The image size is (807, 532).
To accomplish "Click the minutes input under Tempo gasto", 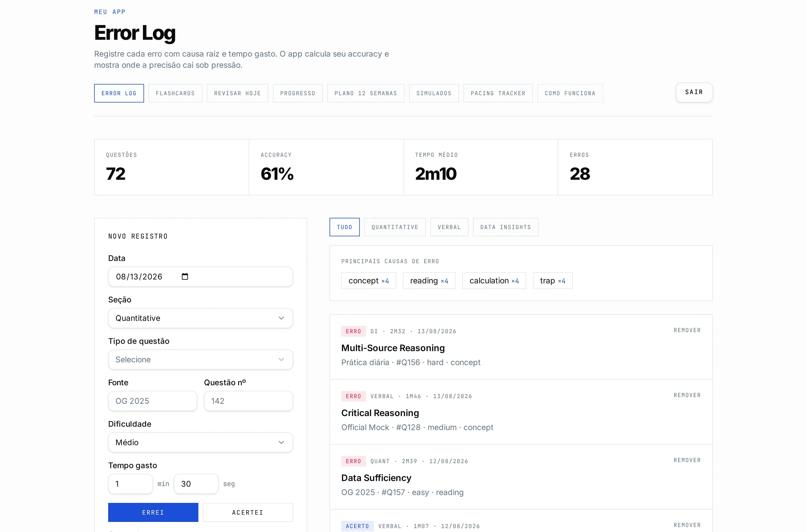I will pos(130,484).
